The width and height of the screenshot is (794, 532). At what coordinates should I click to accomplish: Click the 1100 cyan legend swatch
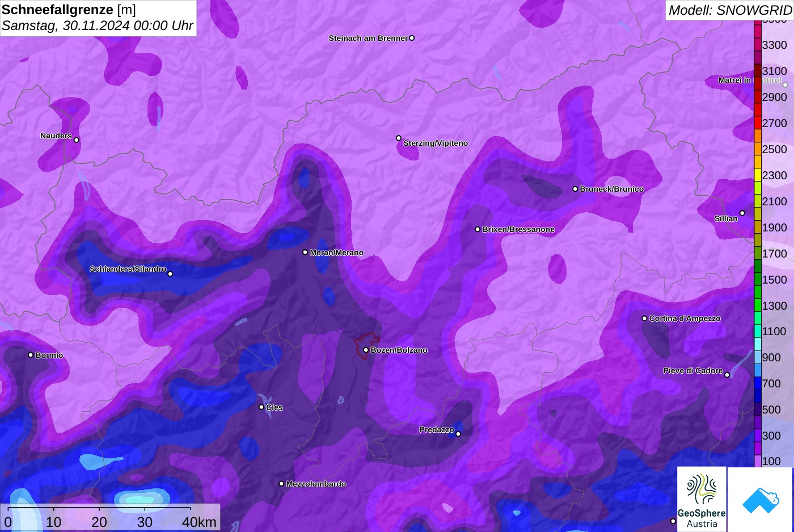(x=758, y=331)
